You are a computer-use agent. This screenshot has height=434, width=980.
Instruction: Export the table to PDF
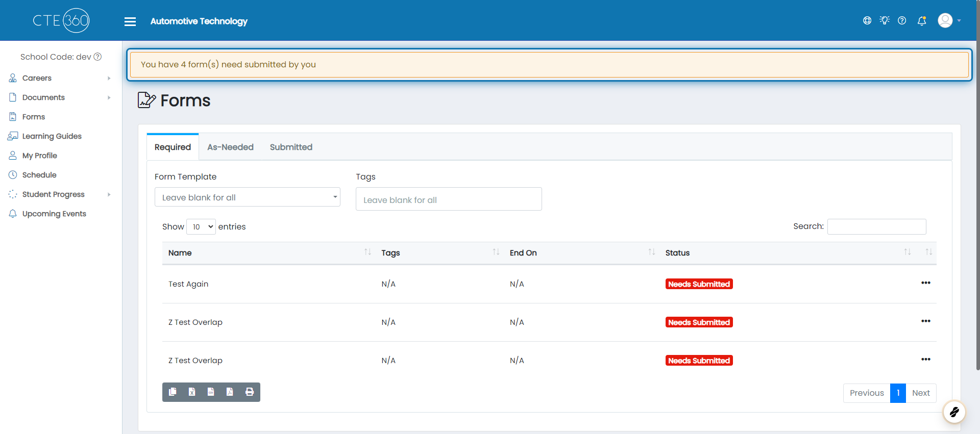click(230, 392)
